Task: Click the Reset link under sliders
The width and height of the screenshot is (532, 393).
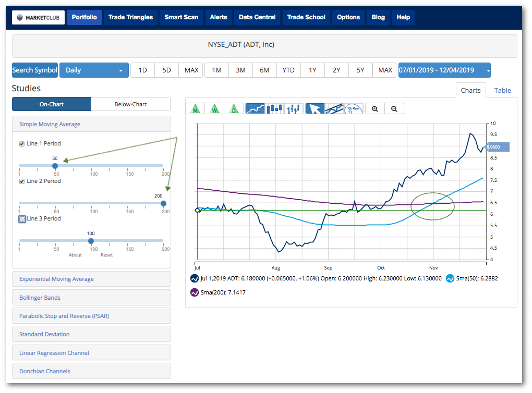Action: [x=106, y=255]
